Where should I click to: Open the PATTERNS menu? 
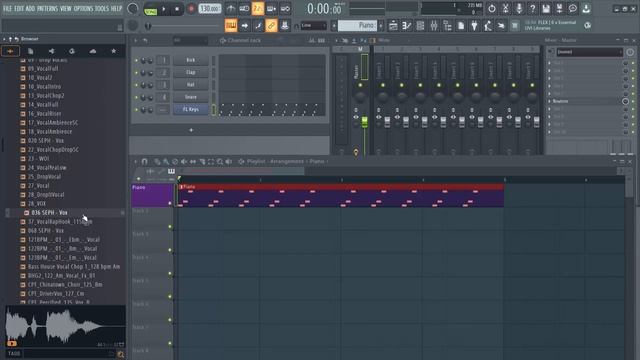pyautogui.click(x=47, y=8)
